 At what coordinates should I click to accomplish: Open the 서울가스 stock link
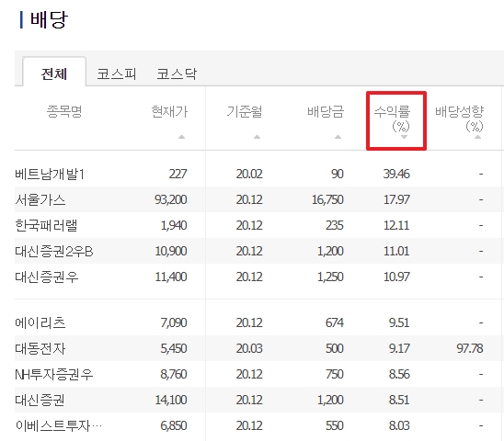point(40,199)
